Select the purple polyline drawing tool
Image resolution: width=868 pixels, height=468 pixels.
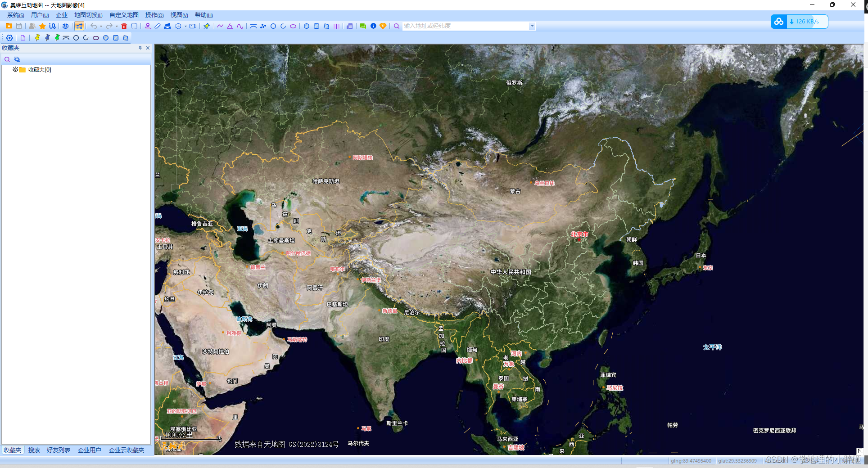[220, 26]
